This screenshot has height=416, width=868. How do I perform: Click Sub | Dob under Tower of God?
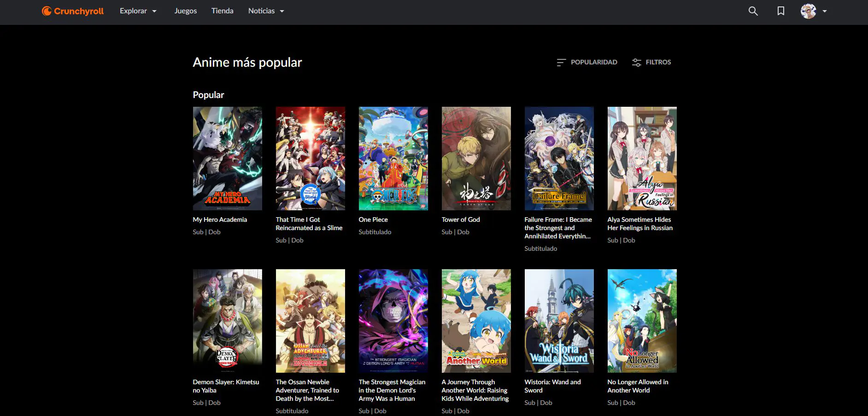coord(456,232)
